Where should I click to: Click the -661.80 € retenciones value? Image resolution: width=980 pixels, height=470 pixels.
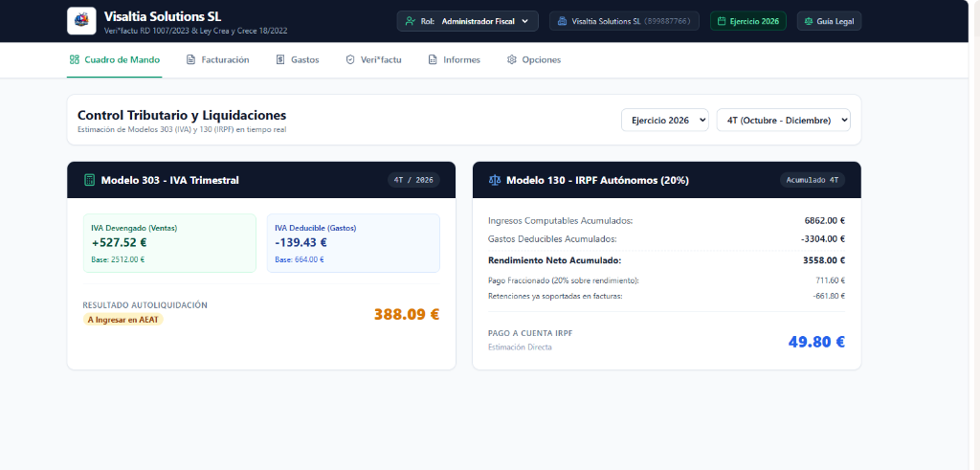click(x=829, y=296)
